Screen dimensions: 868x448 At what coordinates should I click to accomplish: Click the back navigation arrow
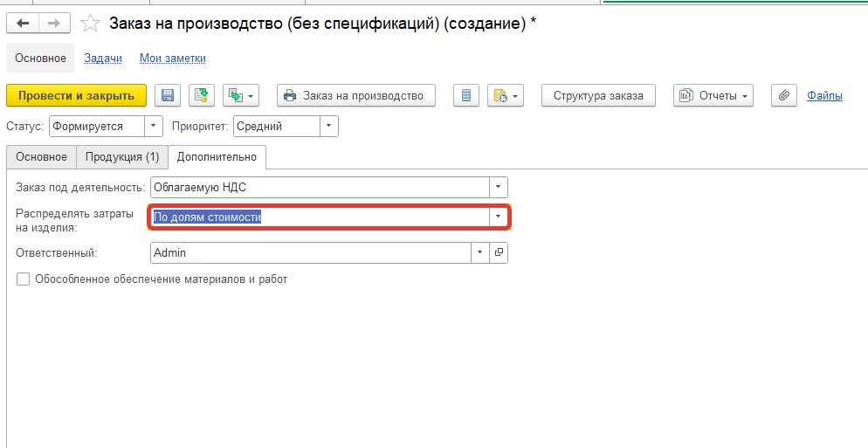(x=23, y=24)
